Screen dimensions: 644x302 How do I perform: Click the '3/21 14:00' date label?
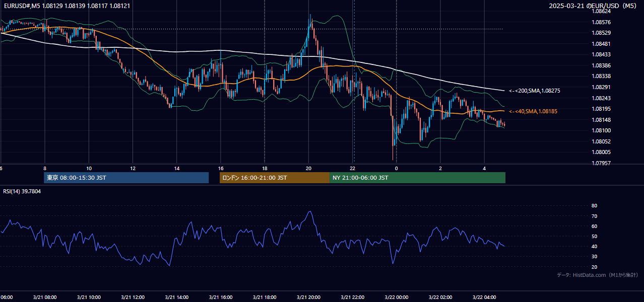tap(176, 297)
